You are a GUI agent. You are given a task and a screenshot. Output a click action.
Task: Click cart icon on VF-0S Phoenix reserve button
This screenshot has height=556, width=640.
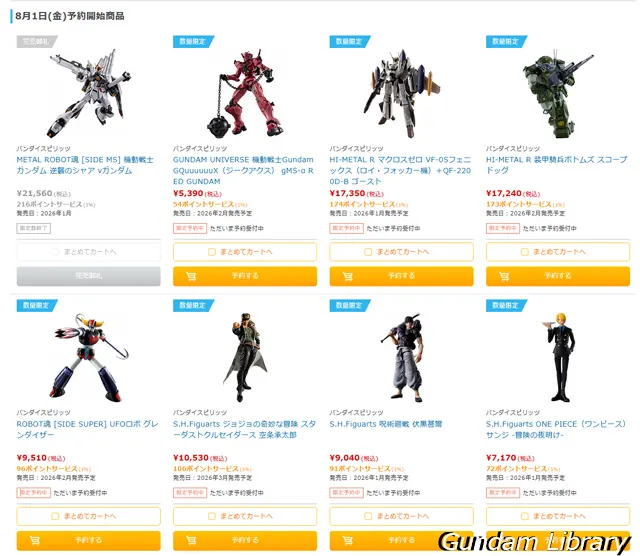(x=347, y=277)
